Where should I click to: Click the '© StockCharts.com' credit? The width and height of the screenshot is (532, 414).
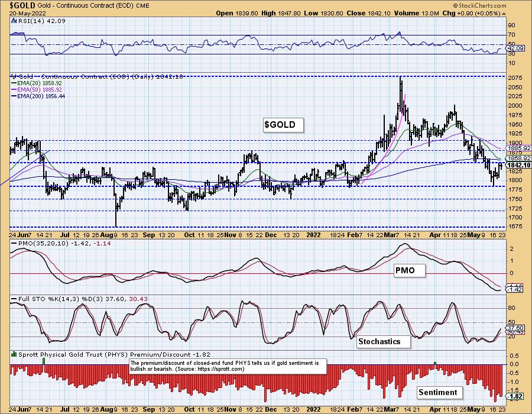point(479,5)
